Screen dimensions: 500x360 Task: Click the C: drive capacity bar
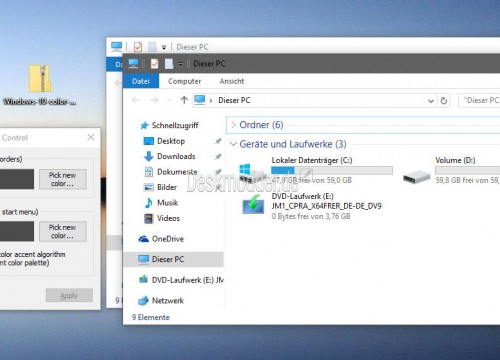tap(332, 170)
